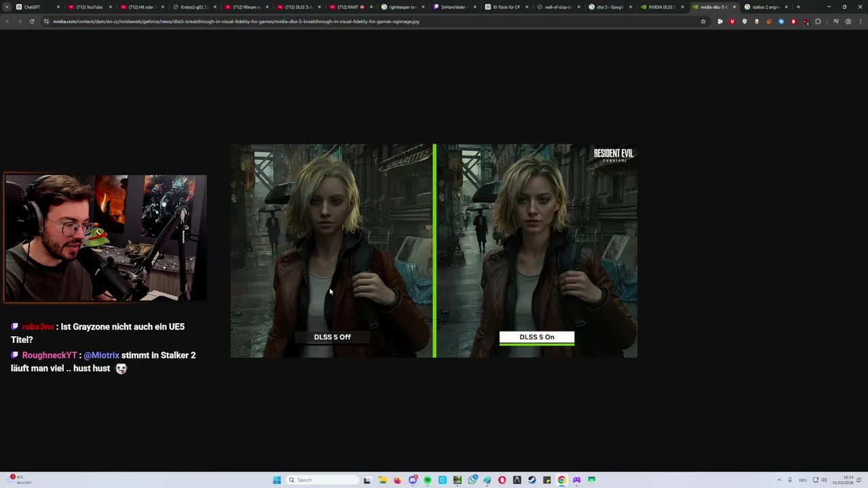Focus the nvidia.com address bar URL
The image size is (868, 488).
click(236, 22)
